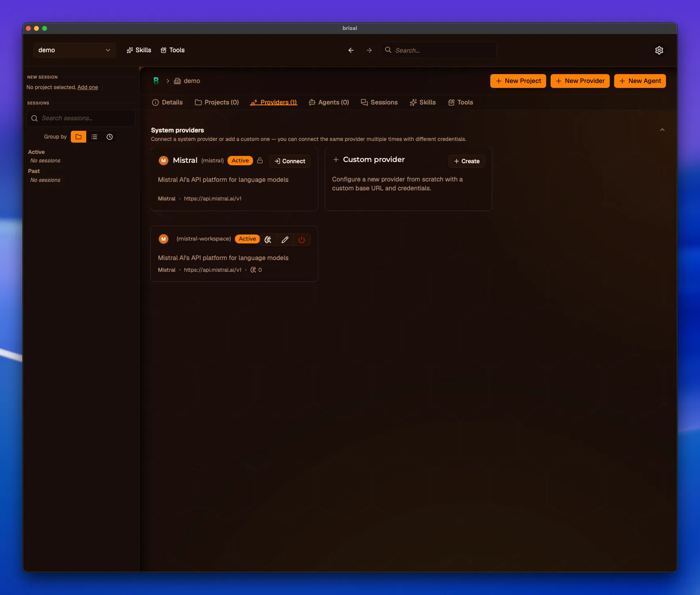Open the Sessions tab
The width and height of the screenshot is (700, 595).
coord(379,102)
